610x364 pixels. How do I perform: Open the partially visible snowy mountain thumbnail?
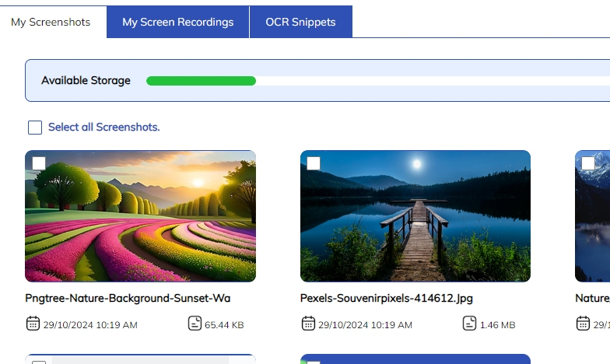tap(593, 216)
